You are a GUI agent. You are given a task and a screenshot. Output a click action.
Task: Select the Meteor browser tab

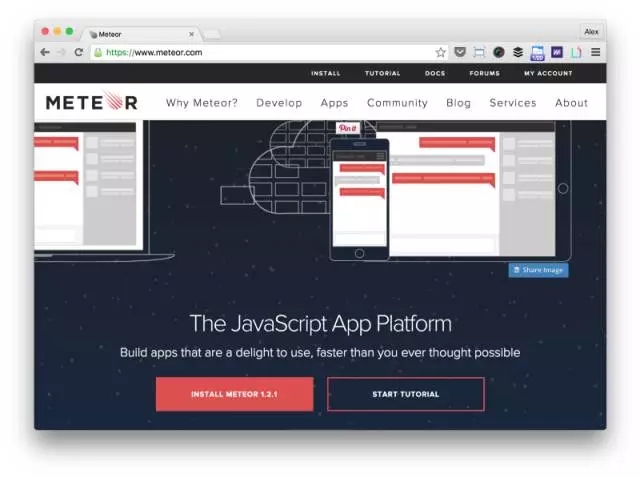click(x=141, y=34)
